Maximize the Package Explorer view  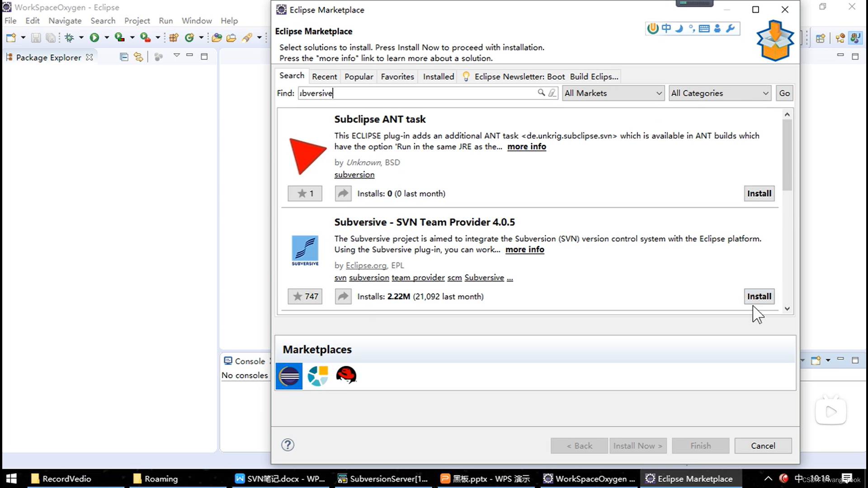click(x=204, y=56)
